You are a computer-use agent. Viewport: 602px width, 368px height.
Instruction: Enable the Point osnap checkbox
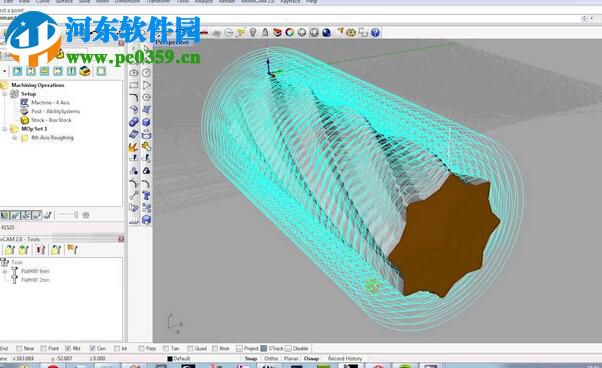tap(43, 348)
